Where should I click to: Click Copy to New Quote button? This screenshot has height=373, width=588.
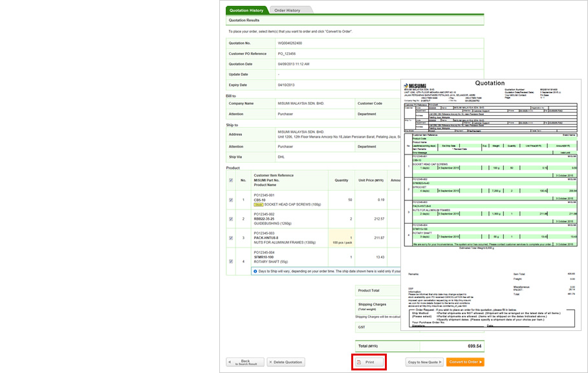coord(424,362)
